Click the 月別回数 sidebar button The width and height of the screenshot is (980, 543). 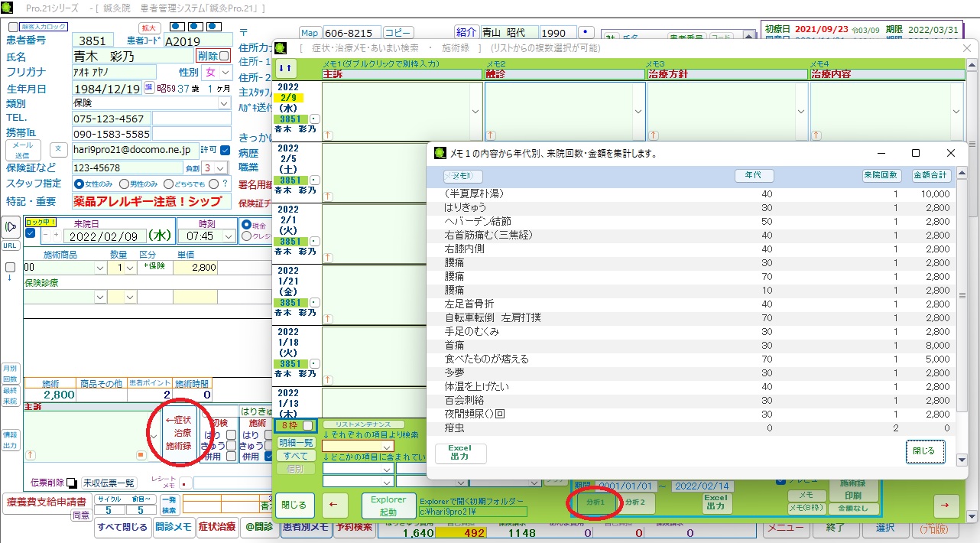click(x=10, y=373)
